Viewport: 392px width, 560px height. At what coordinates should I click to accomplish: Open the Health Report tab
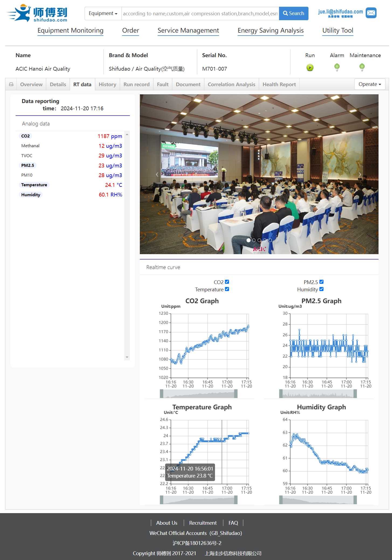point(279,85)
